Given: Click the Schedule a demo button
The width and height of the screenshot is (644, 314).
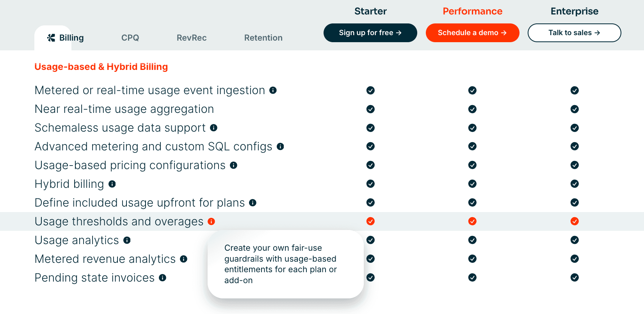Looking at the screenshot, I should pos(472,33).
